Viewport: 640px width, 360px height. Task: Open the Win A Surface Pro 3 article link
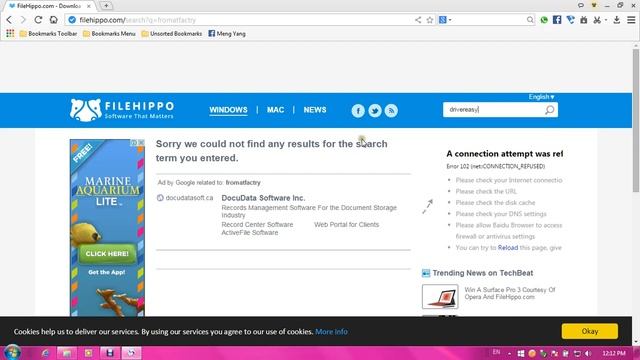pyautogui.click(x=510, y=293)
